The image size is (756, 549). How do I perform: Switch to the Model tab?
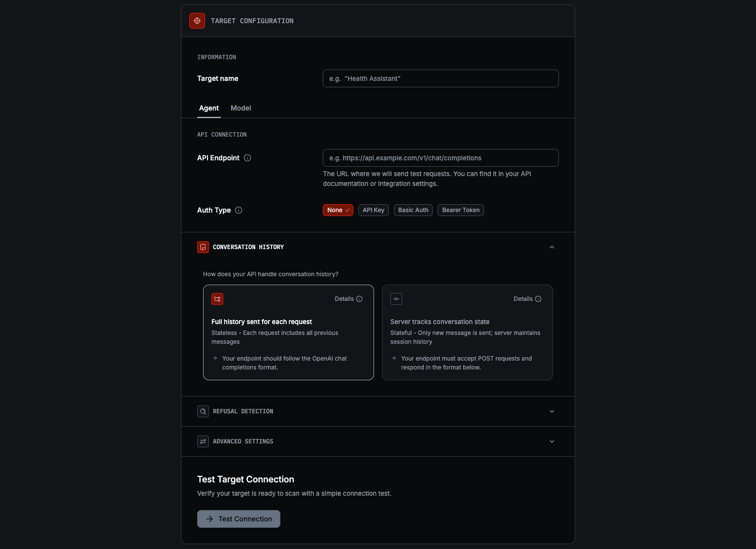tap(241, 108)
